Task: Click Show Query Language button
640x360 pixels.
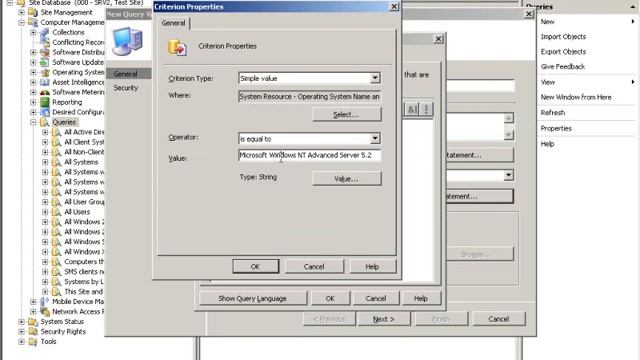Action: (253, 298)
